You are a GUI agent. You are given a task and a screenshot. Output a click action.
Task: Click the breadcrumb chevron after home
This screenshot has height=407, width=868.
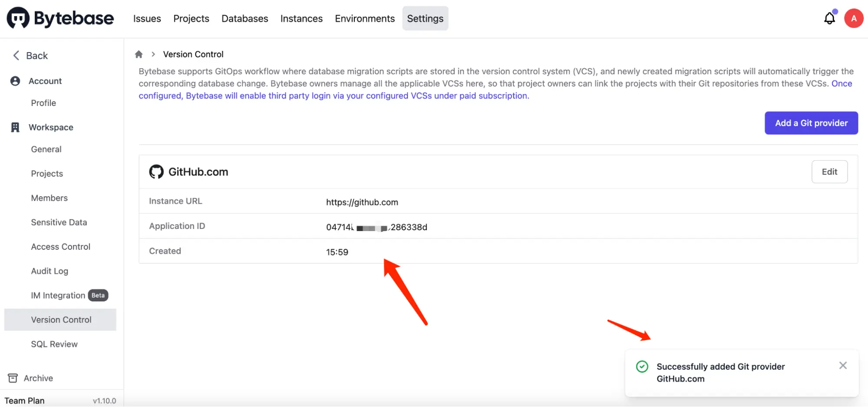click(x=153, y=54)
